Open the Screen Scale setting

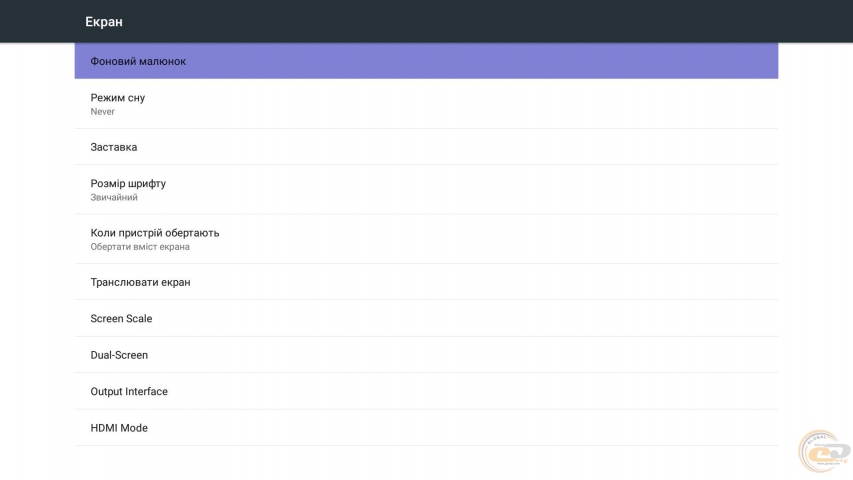[121, 319]
